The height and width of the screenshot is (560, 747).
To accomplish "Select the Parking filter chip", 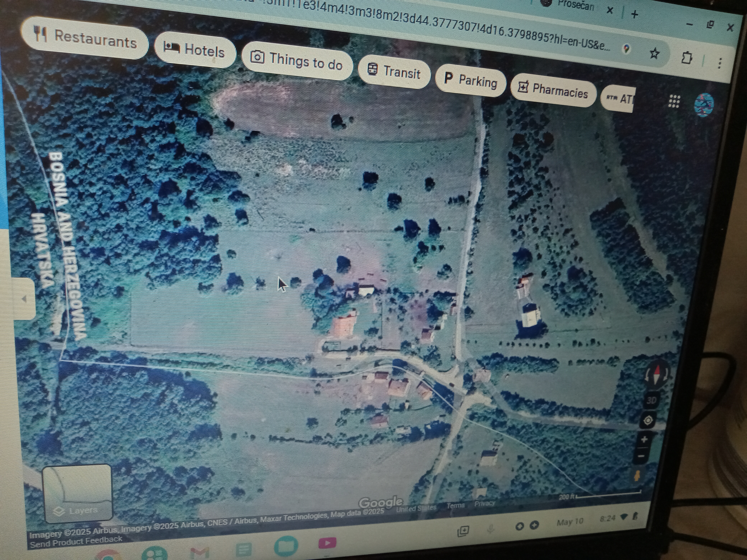I will click(x=470, y=80).
